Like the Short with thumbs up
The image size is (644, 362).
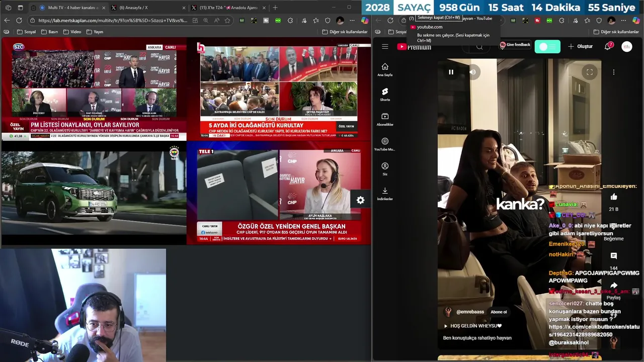tap(614, 197)
